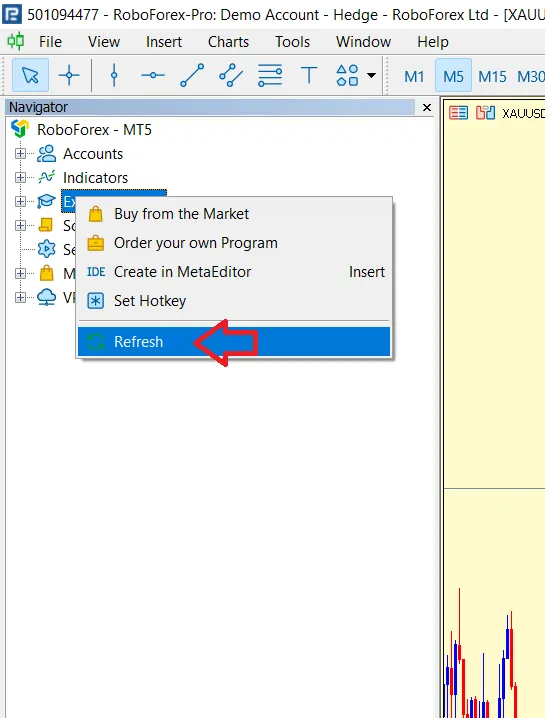Click the Order Program briefcase icon
This screenshot has height=718, width=545.
(95, 243)
